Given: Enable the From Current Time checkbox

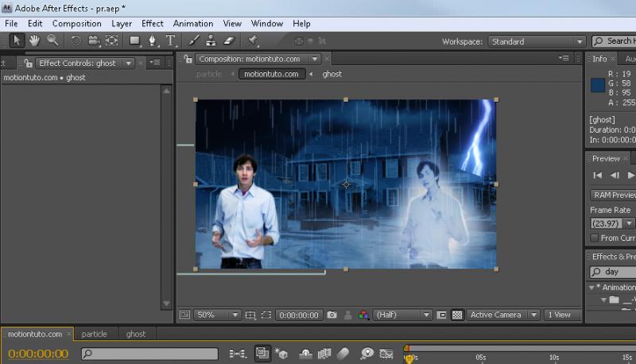Looking at the screenshot, I should coord(594,238).
